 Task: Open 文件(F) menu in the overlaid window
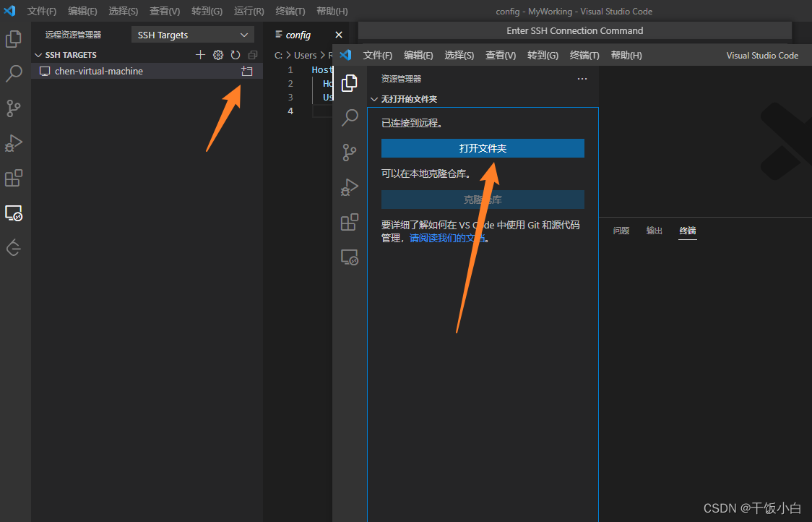[x=378, y=55]
